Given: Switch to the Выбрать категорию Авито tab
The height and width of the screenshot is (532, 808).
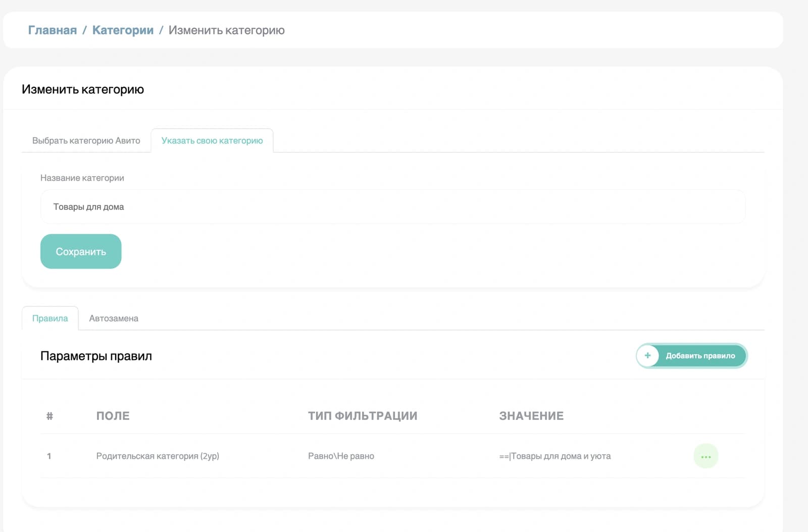Looking at the screenshot, I should 86,140.
